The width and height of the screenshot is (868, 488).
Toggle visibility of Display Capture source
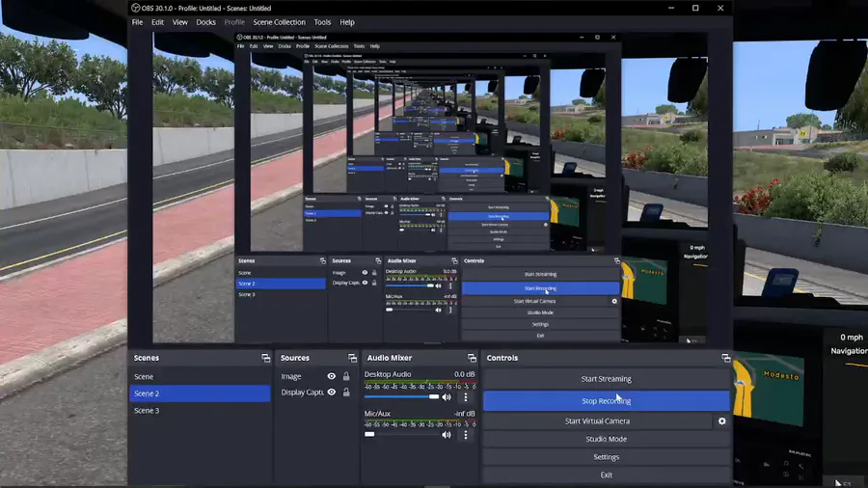tap(331, 393)
